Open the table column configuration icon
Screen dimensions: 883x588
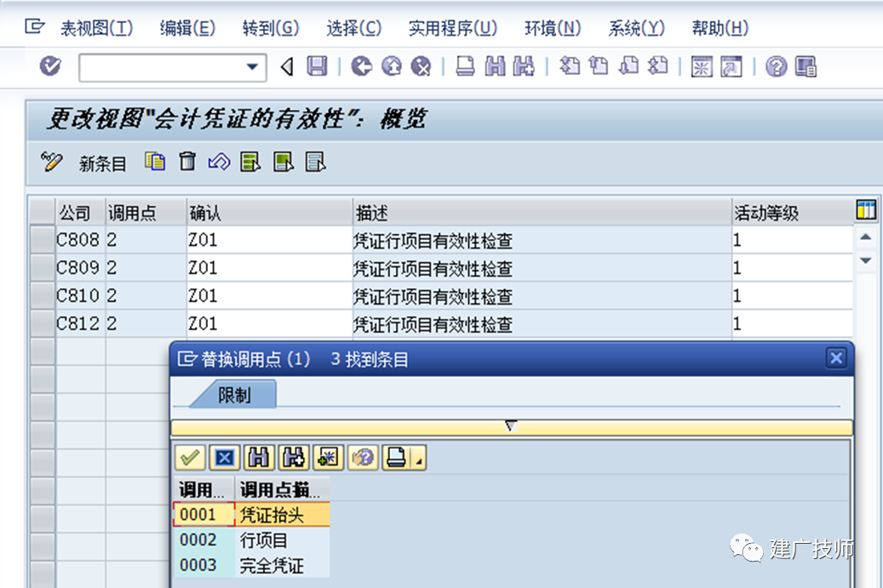pos(866,210)
